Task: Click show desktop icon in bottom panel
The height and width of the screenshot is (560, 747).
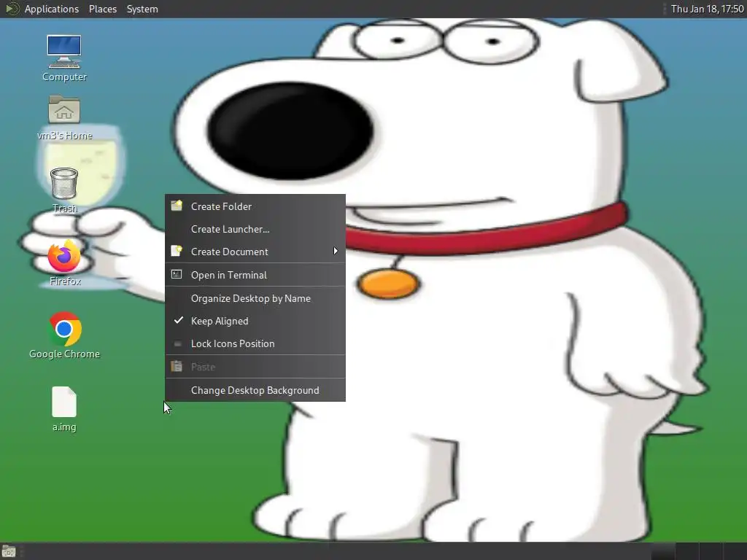Action: (x=9, y=551)
